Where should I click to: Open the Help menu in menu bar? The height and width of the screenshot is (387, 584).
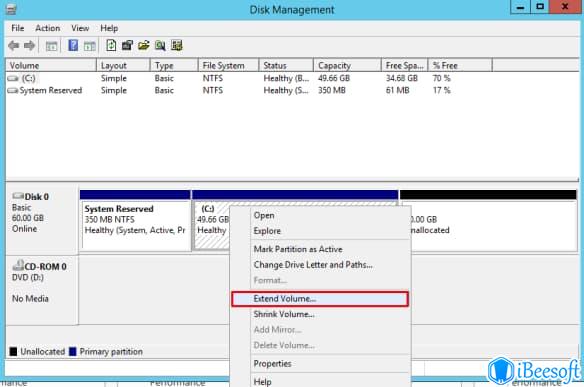[x=109, y=28]
